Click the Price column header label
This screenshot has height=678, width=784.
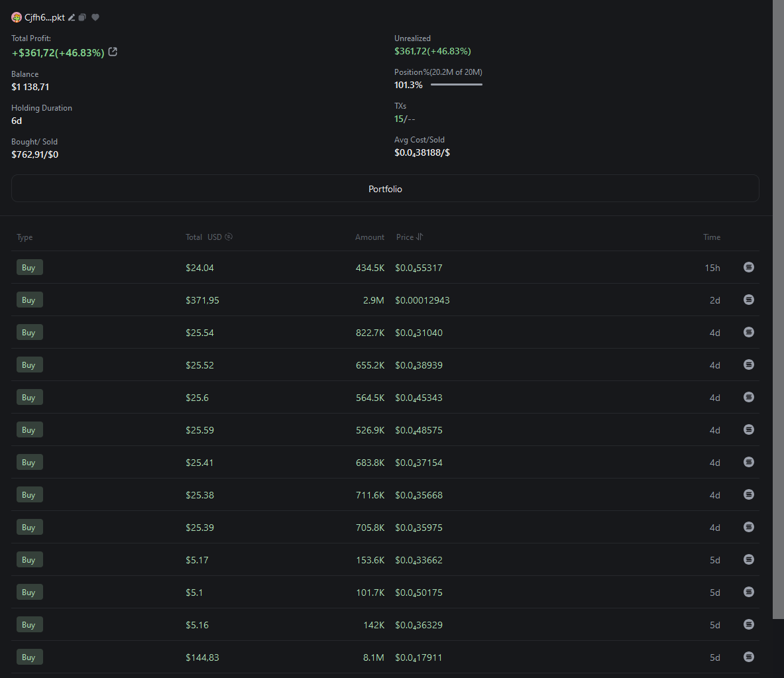404,237
